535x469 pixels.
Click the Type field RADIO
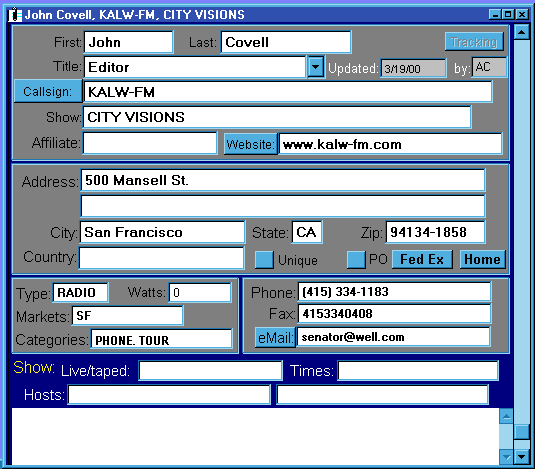[x=81, y=293]
